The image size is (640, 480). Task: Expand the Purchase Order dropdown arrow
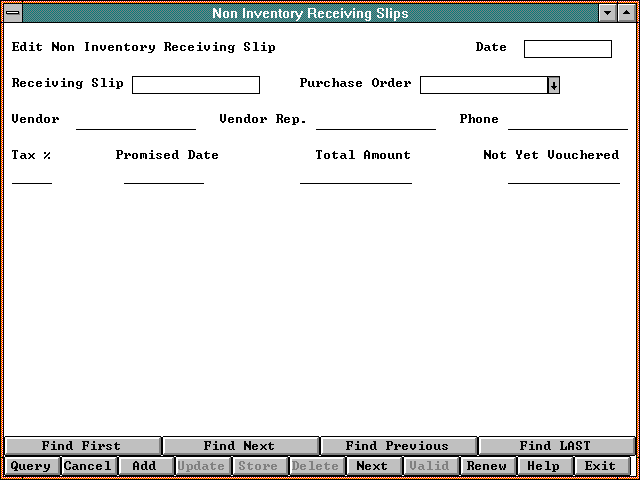[554, 85]
